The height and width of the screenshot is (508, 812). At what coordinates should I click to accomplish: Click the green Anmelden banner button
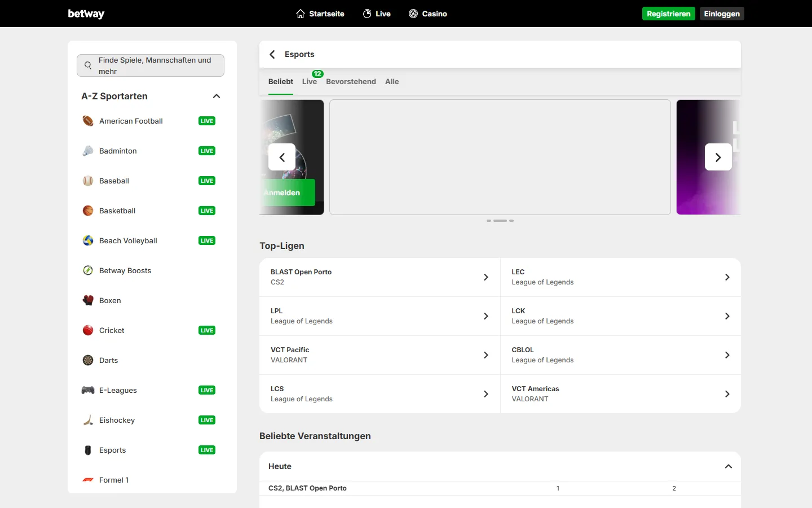coord(288,192)
